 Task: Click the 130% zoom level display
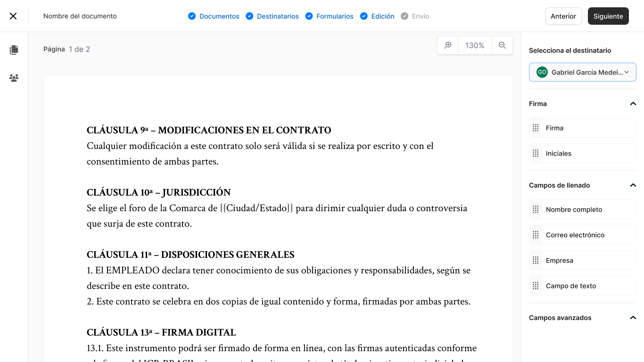[474, 45]
